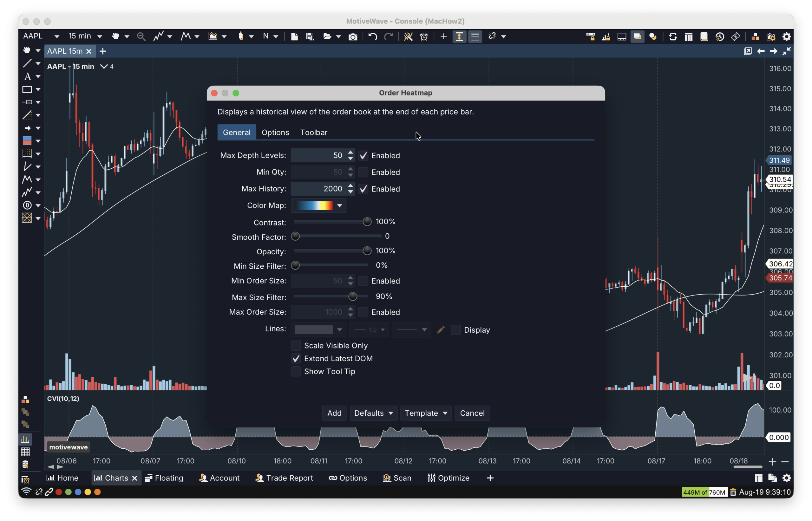Select the arrow drawing tool
Viewport: 812px width, 521px height.
pos(27,128)
